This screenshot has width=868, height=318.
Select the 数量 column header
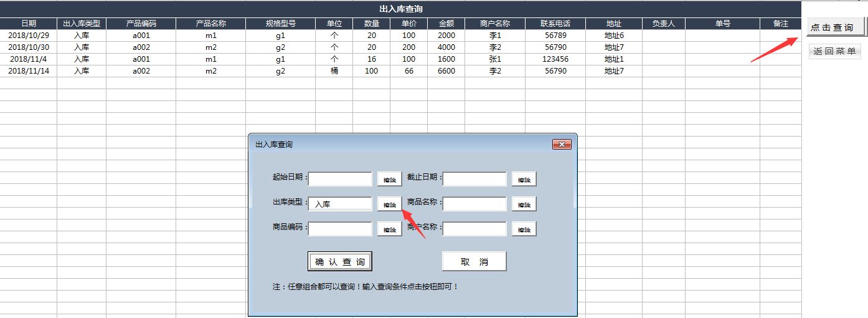tap(372, 24)
